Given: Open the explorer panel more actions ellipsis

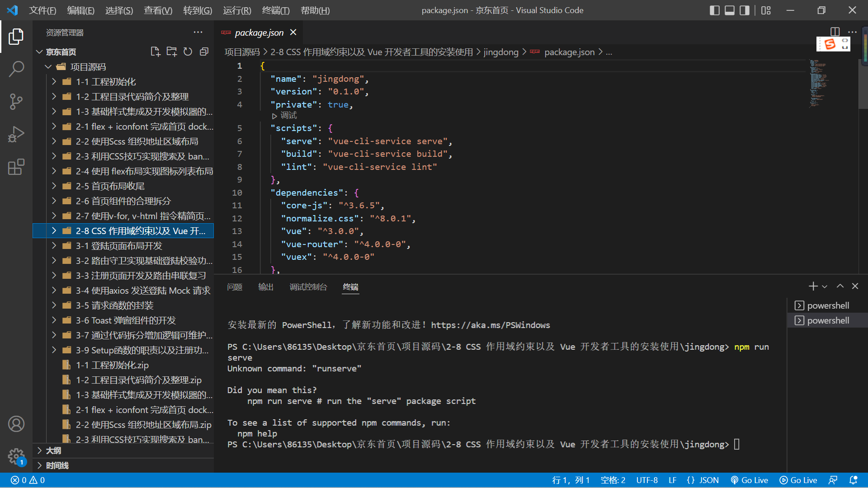Looking at the screenshot, I should click(198, 32).
